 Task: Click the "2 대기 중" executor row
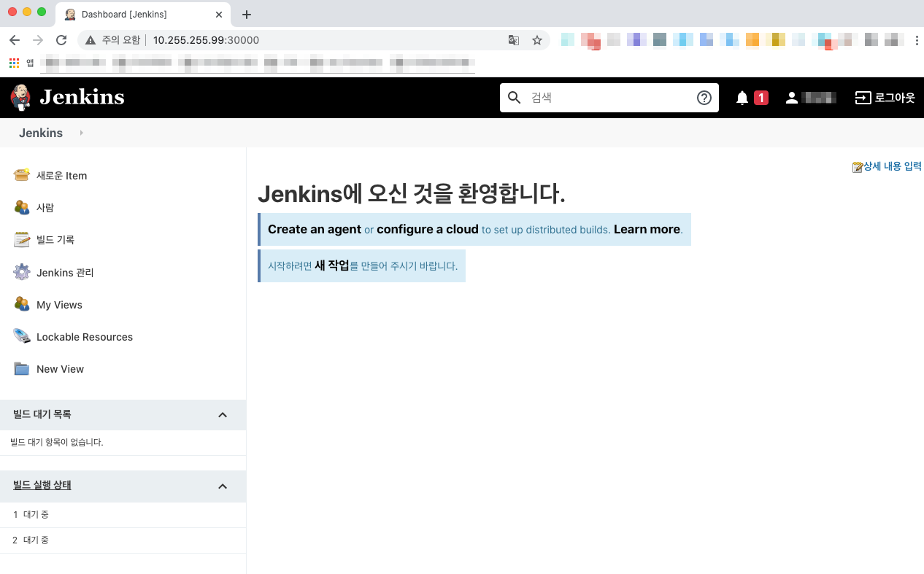pyautogui.click(x=123, y=540)
